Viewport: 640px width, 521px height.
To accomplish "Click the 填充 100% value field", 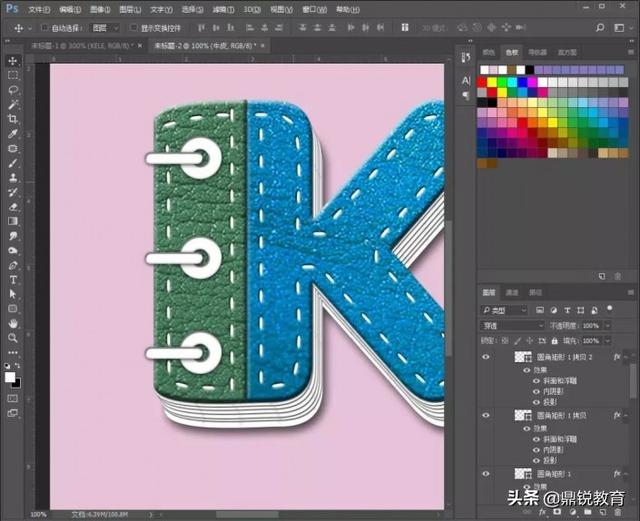I will (591, 341).
